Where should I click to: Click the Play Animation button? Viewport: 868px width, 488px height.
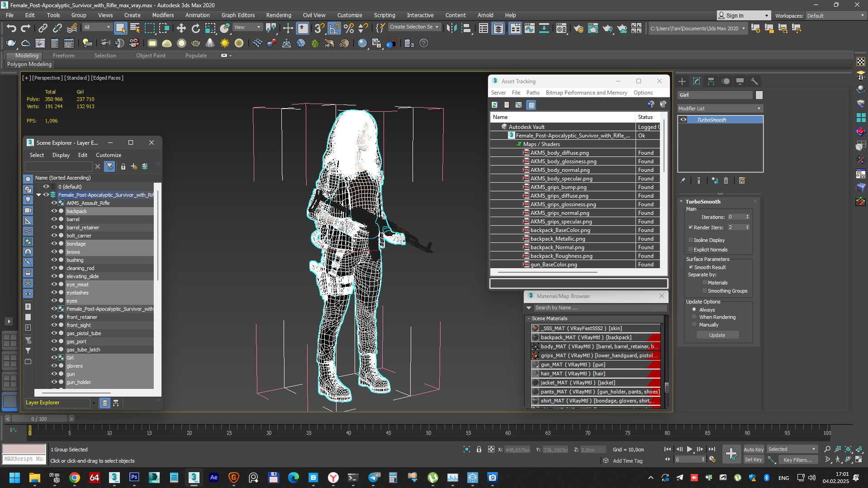coord(689,450)
